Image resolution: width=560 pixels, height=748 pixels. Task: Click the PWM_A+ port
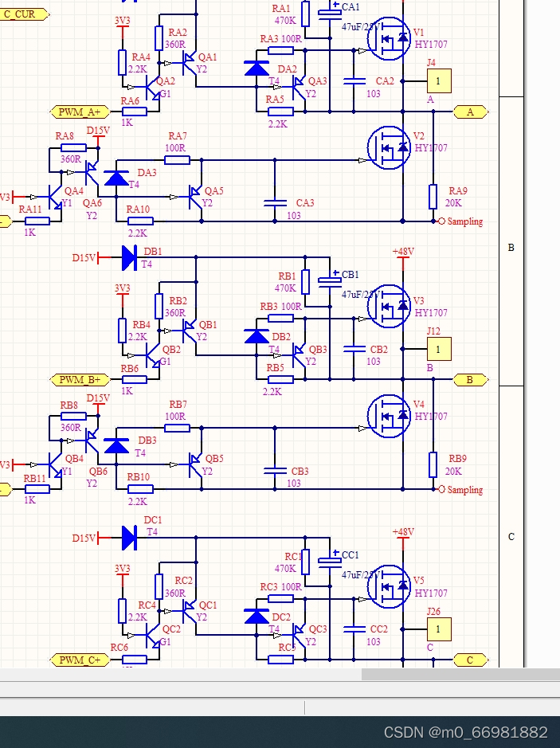80,112
